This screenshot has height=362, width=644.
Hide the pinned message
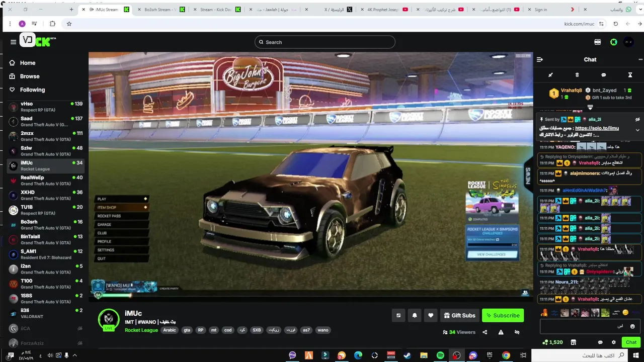(x=637, y=120)
